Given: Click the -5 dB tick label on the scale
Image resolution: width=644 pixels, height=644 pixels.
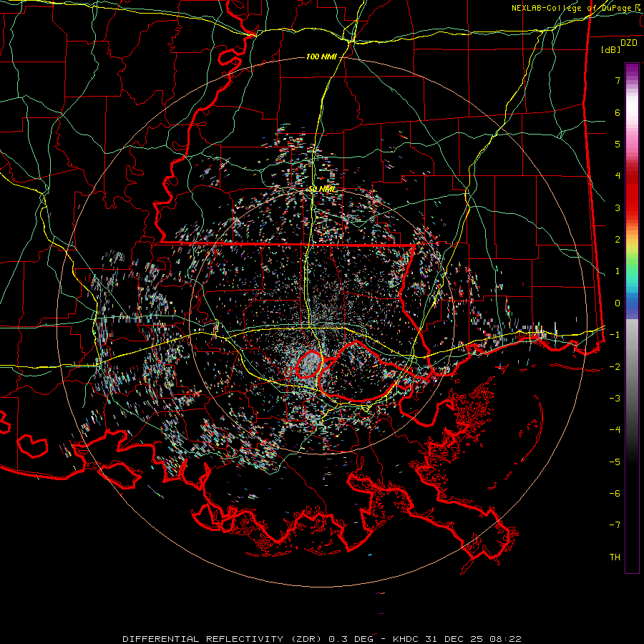Looking at the screenshot, I should (x=615, y=462).
